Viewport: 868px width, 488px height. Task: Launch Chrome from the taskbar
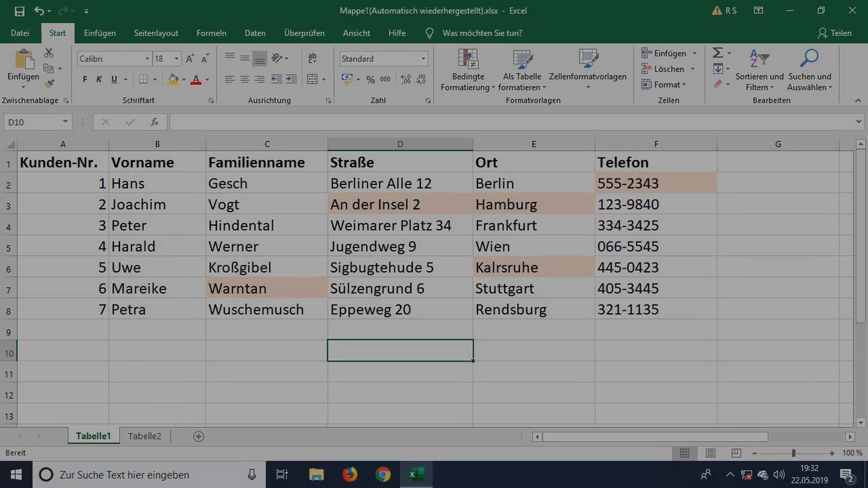coord(383,475)
